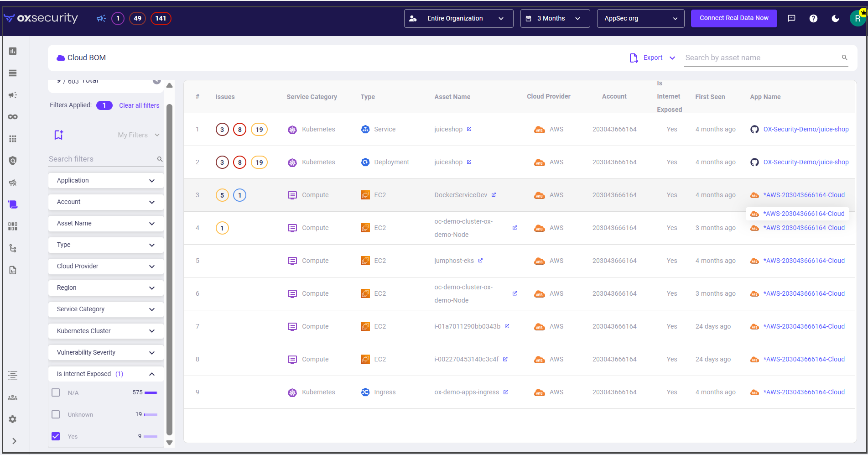
Task: Click Connect Real Data Now button
Action: pyautogui.click(x=733, y=18)
